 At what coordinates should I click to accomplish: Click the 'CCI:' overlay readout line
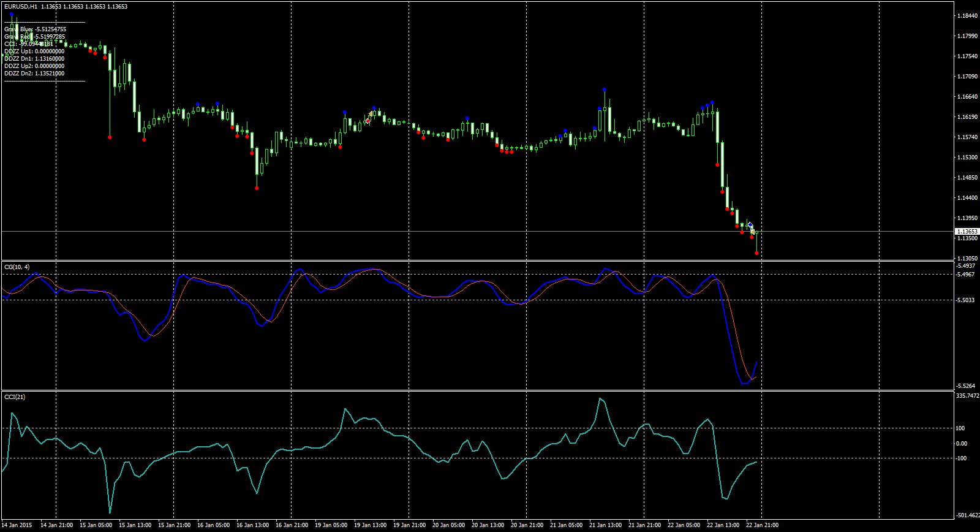coord(29,44)
